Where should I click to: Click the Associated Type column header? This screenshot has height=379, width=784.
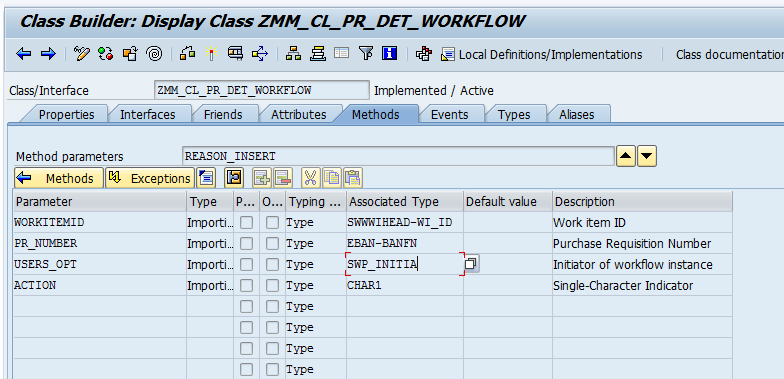coord(404,202)
